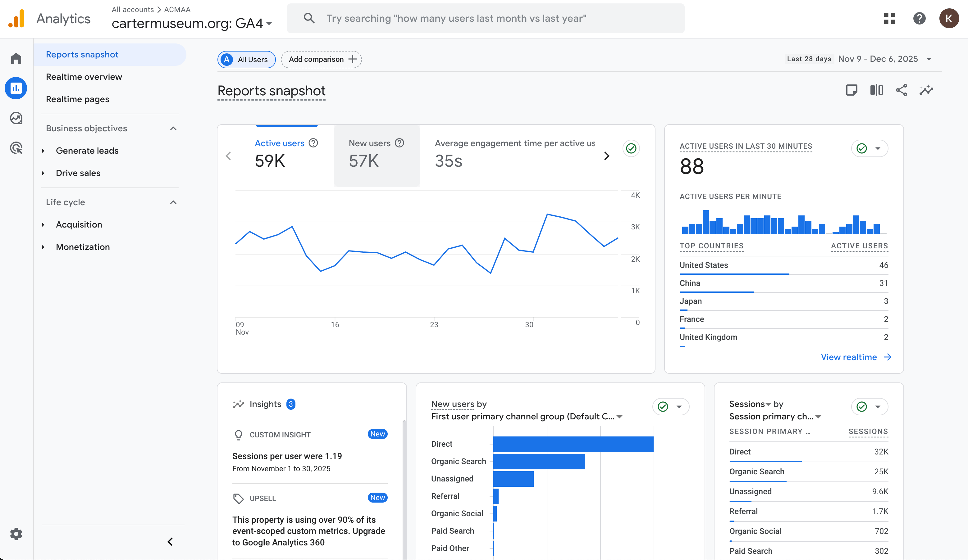Click into the Analytics search field
This screenshot has height=560, width=968.
tap(485, 18)
